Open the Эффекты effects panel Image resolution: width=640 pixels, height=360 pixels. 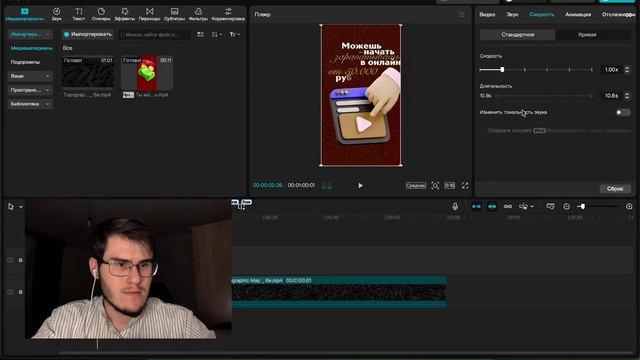pos(124,14)
